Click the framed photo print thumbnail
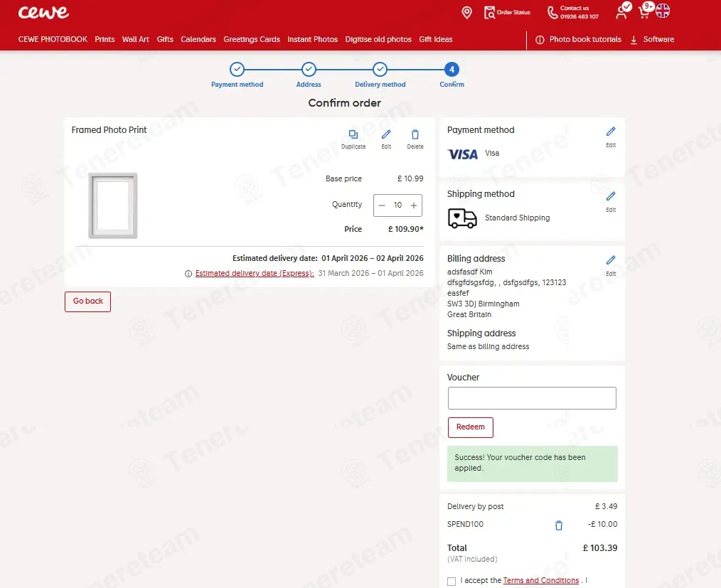 (113, 205)
